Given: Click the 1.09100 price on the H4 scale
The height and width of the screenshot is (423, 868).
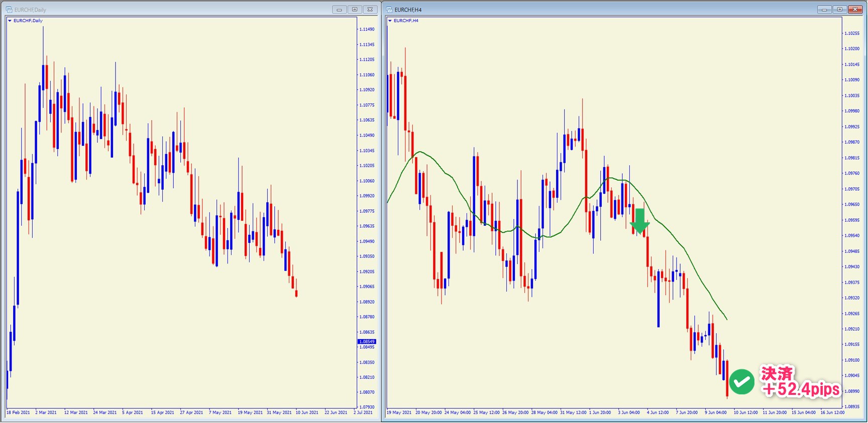Looking at the screenshot, I should pos(852,360).
